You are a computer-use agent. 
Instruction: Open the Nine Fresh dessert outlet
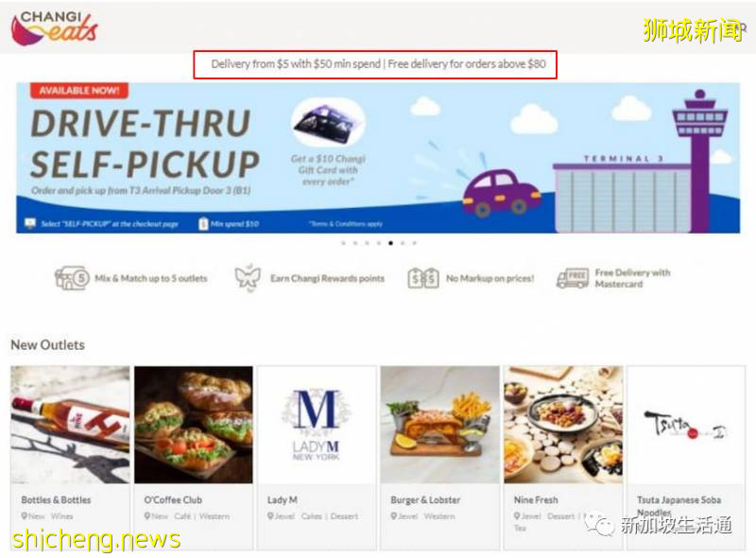pos(563,458)
